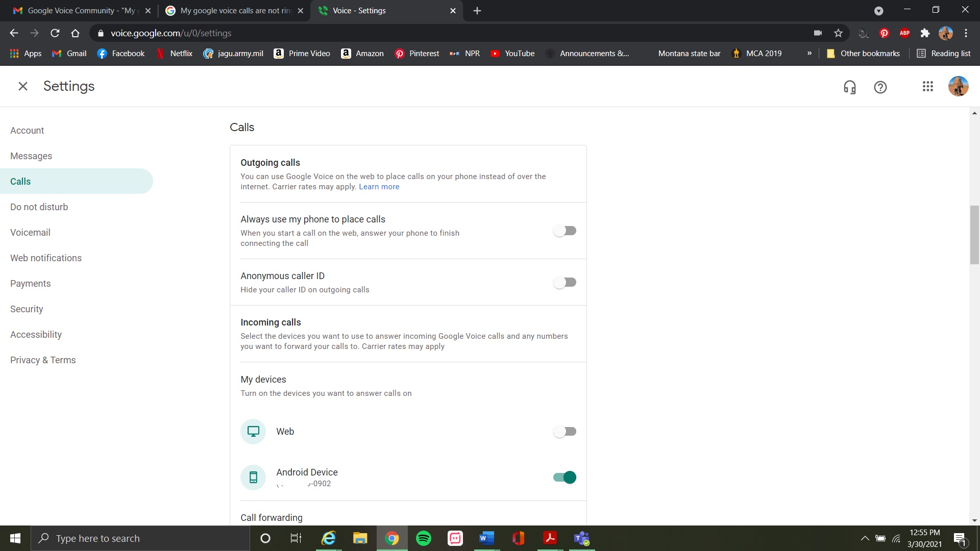The image size is (980, 551).
Task: Open a new browser tab
Action: [x=477, y=11]
